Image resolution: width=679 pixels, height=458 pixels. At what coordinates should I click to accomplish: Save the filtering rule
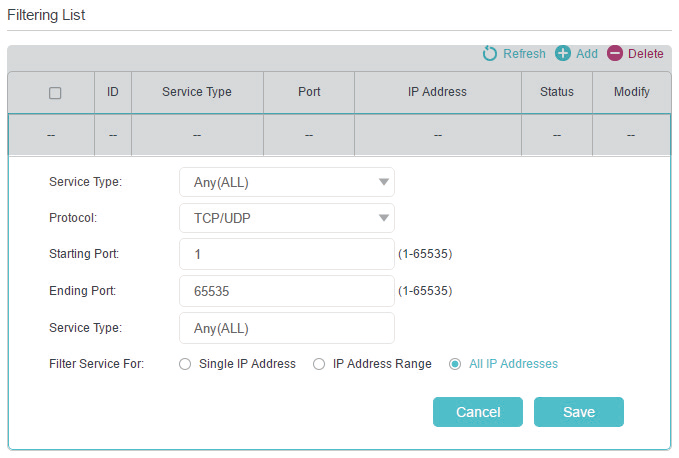578,412
